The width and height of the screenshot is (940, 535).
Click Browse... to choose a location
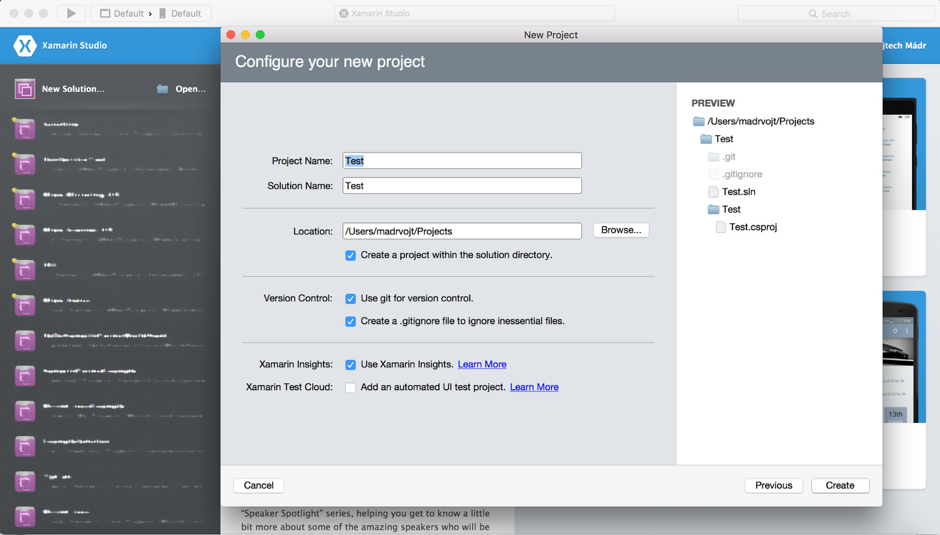(x=621, y=230)
